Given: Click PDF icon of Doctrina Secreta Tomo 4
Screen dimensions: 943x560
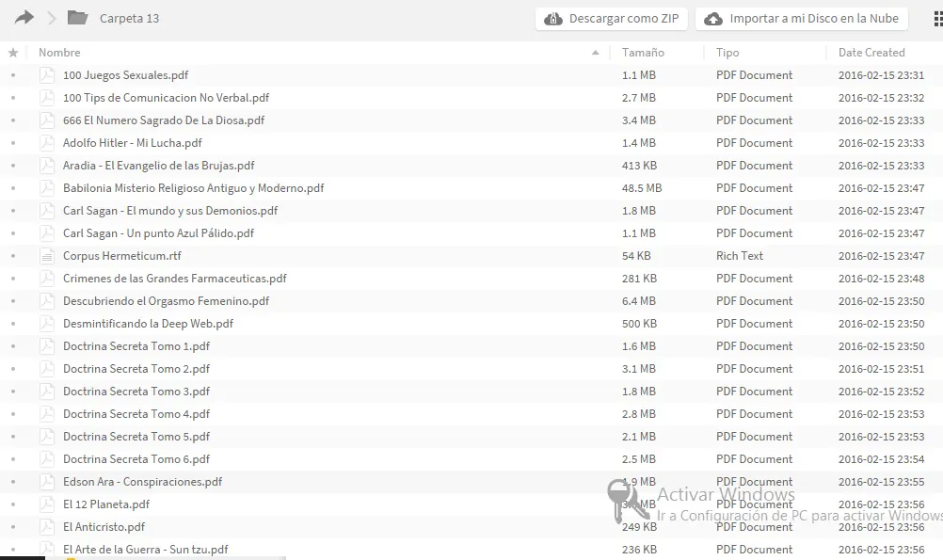Looking at the screenshot, I should (x=47, y=414).
